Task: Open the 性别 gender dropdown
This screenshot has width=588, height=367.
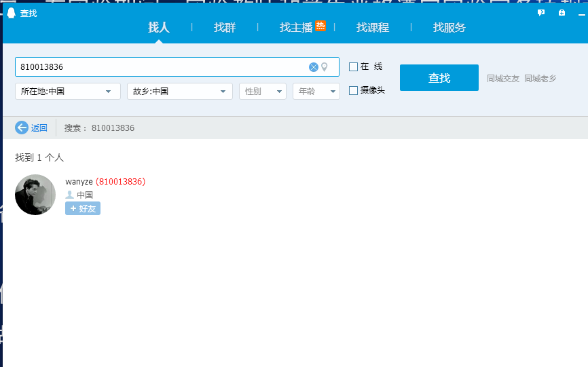Action: 263,92
